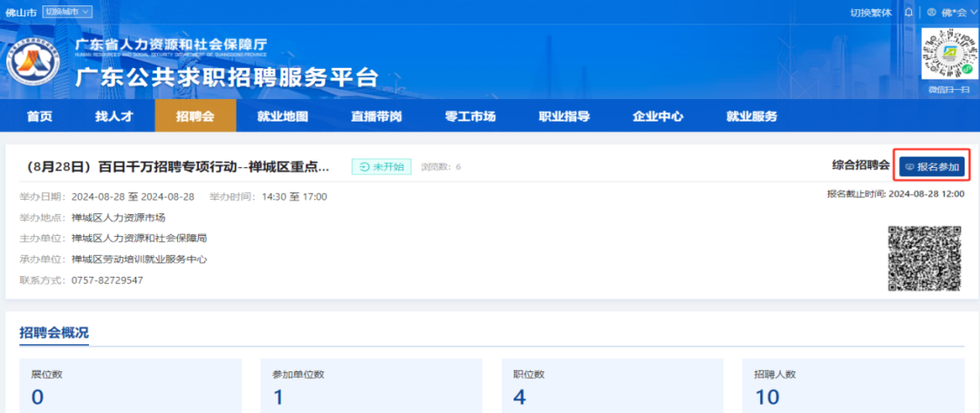Open the 就业地图 tab

(x=282, y=115)
